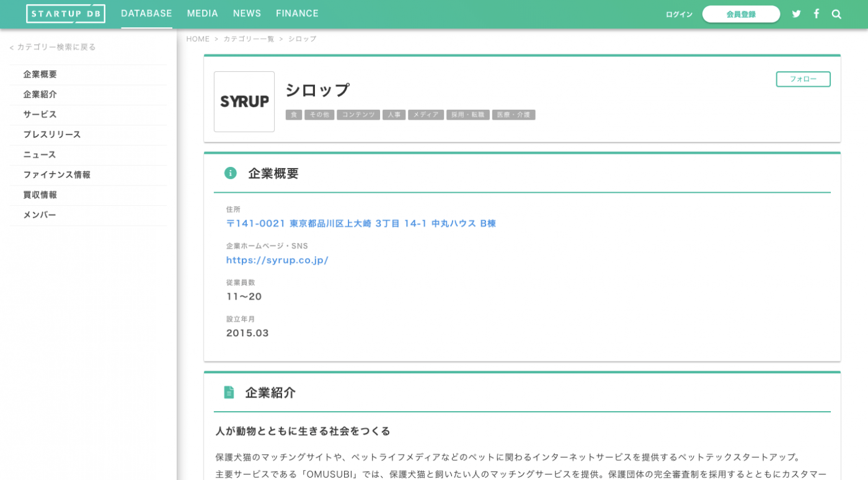The width and height of the screenshot is (868, 480).
Task: Click the document icon beside 企業紹介
Action: pos(229,393)
